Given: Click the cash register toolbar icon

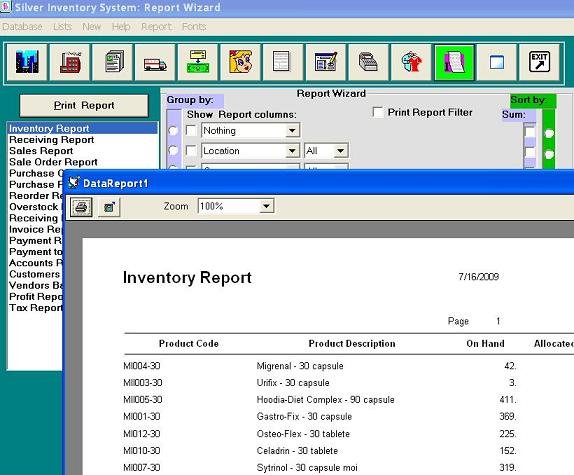Looking at the screenshot, I should tap(369, 62).
